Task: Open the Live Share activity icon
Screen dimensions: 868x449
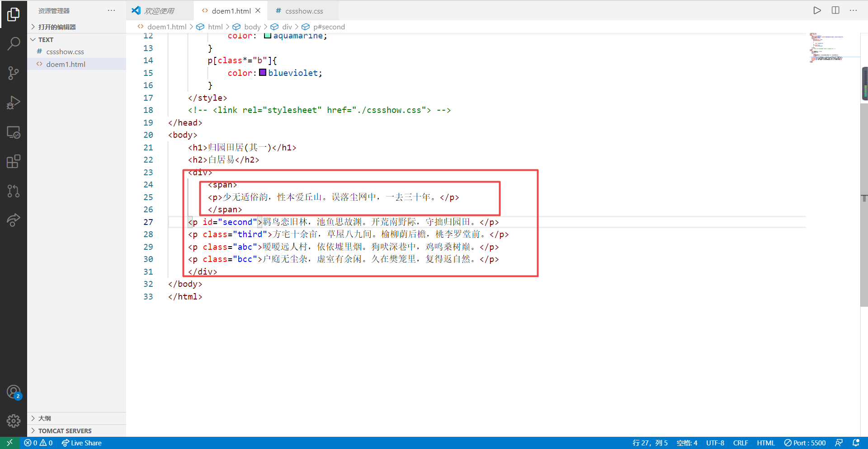Action: [14, 220]
